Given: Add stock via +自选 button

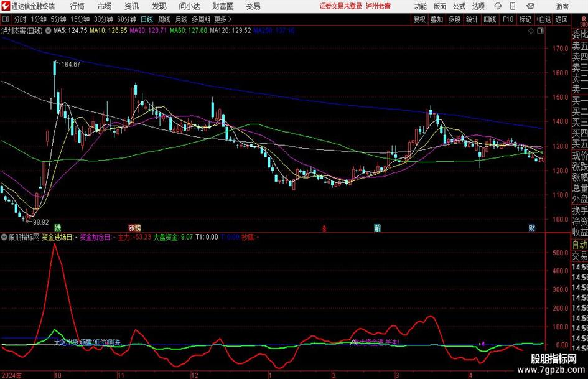Looking at the screenshot, I should pyautogui.click(x=544, y=19).
